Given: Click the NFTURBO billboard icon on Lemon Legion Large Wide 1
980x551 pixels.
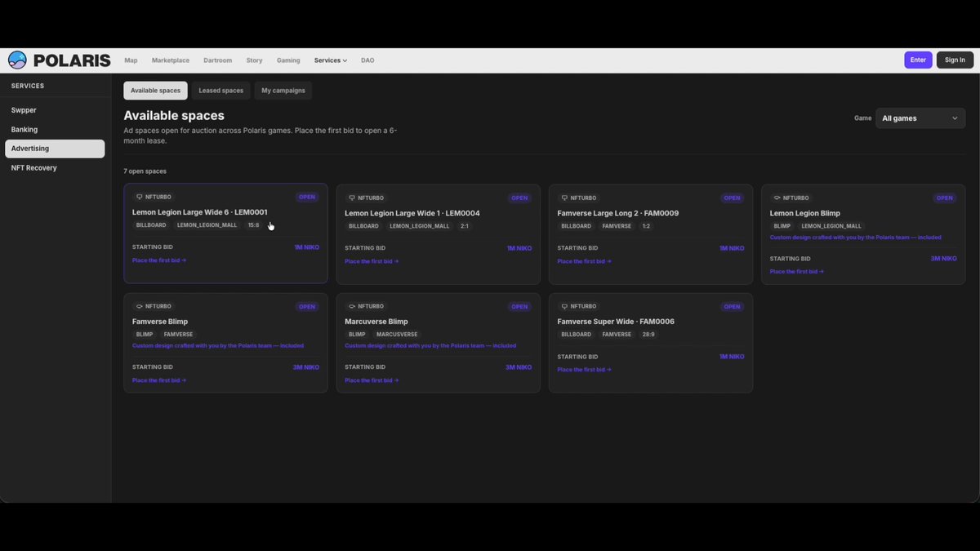Looking at the screenshot, I should pos(352,198).
